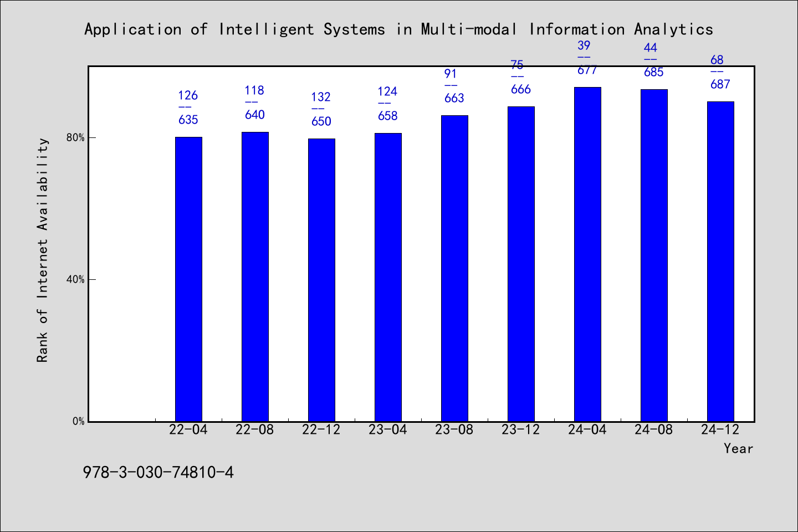Click the data label '124'
The image size is (798, 532).
point(387,91)
